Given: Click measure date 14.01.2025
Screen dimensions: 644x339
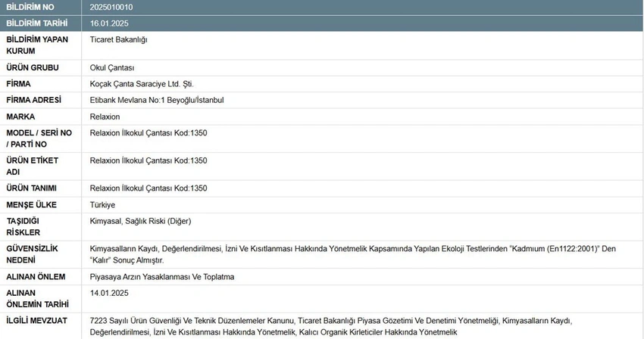Looking at the screenshot, I should point(109,293).
